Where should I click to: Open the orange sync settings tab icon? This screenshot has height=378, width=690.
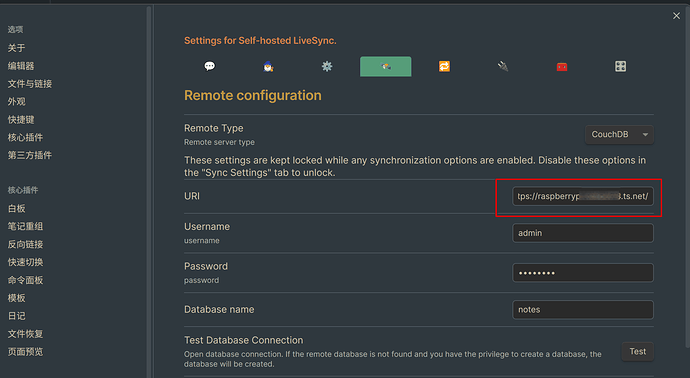click(x=444, y=66)
